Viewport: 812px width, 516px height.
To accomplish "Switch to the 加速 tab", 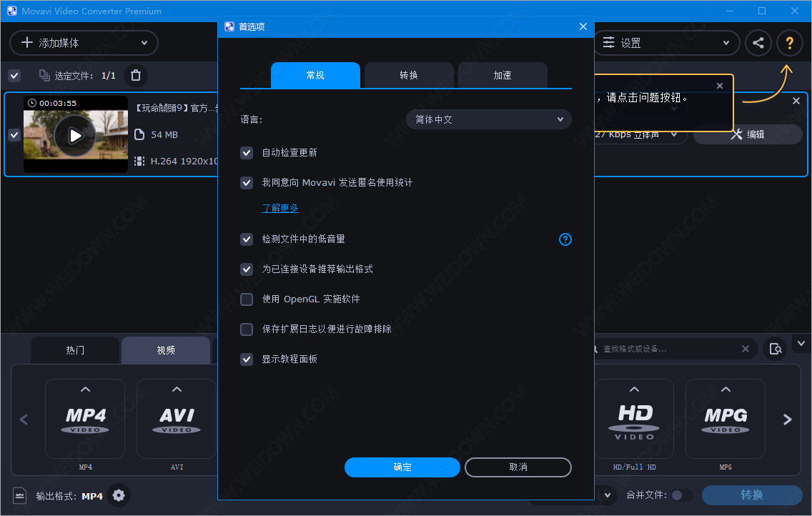I will point(502,75).
